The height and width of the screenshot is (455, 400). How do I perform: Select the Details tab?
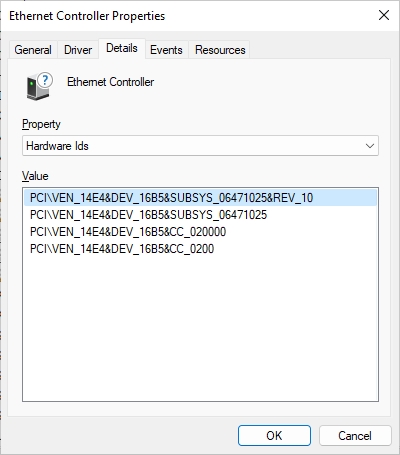tap(122, 48)
